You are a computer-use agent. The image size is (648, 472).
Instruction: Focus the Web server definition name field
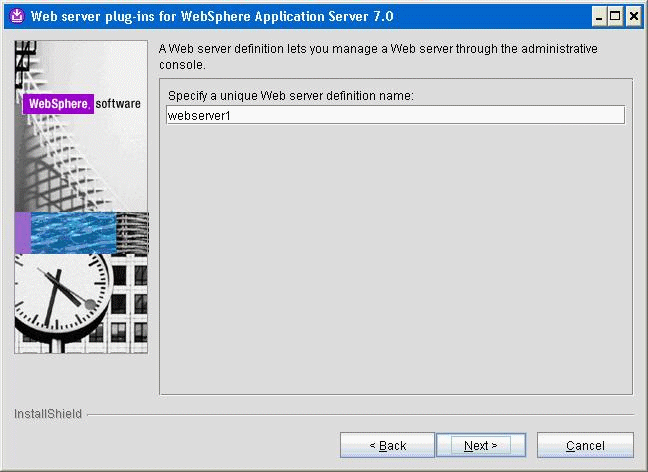point(395,115)
